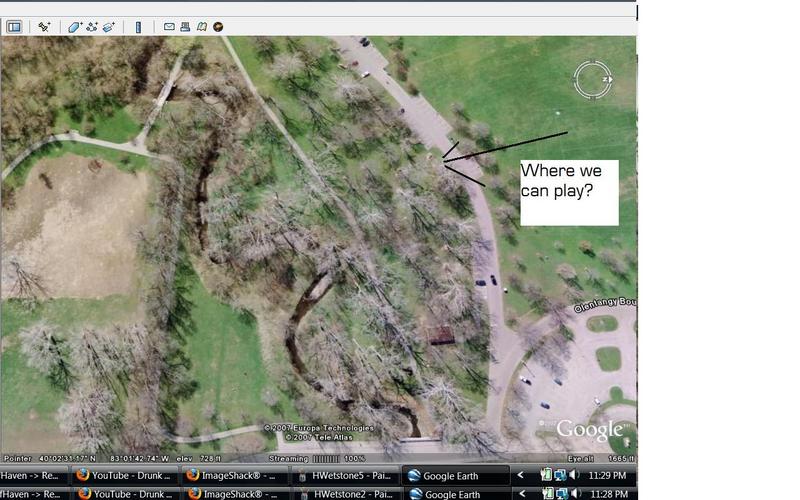The image size is (800, 500).
Task: Toggle the sidebar panel icon
Action: pos(14,27)
